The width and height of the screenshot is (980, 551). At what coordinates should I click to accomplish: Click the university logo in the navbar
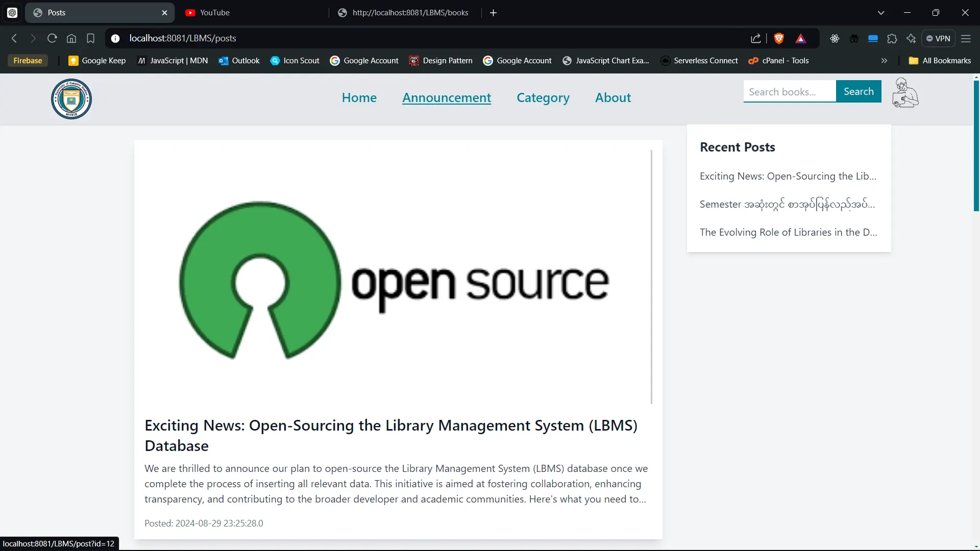tap(71, 99)
